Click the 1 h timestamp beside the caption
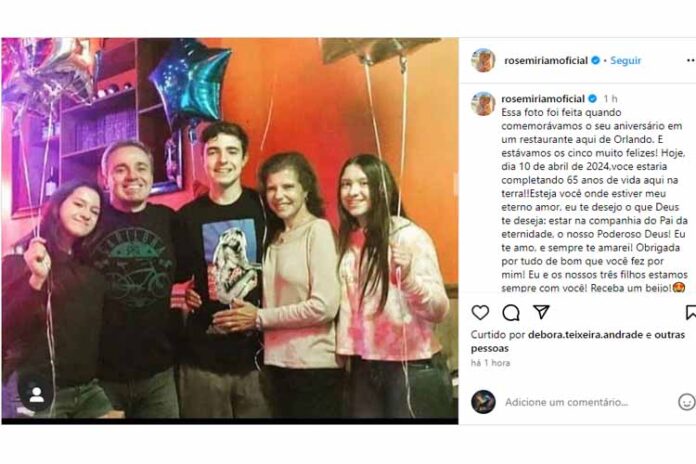696x464 pixels. 610,99
